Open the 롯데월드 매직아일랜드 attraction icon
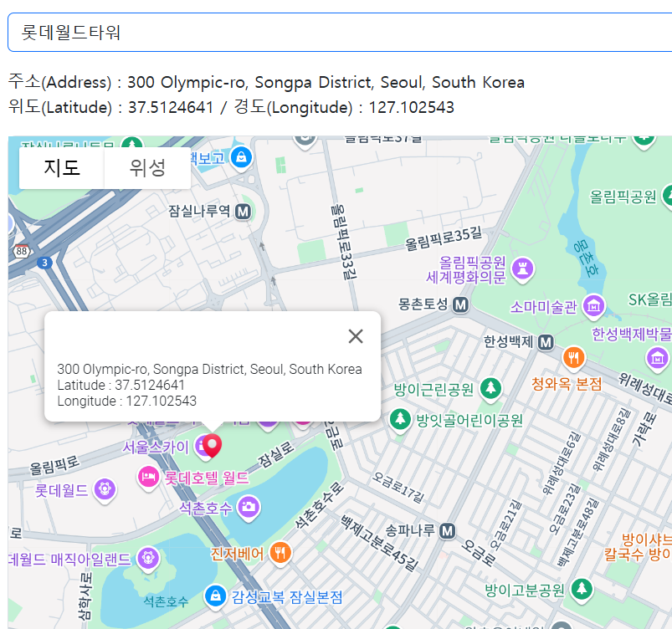 (148, 559)
